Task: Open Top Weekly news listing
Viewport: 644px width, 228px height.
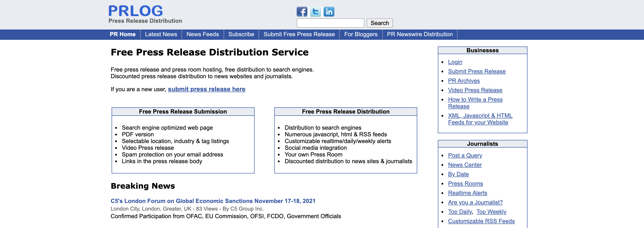Action: [491, 211]
